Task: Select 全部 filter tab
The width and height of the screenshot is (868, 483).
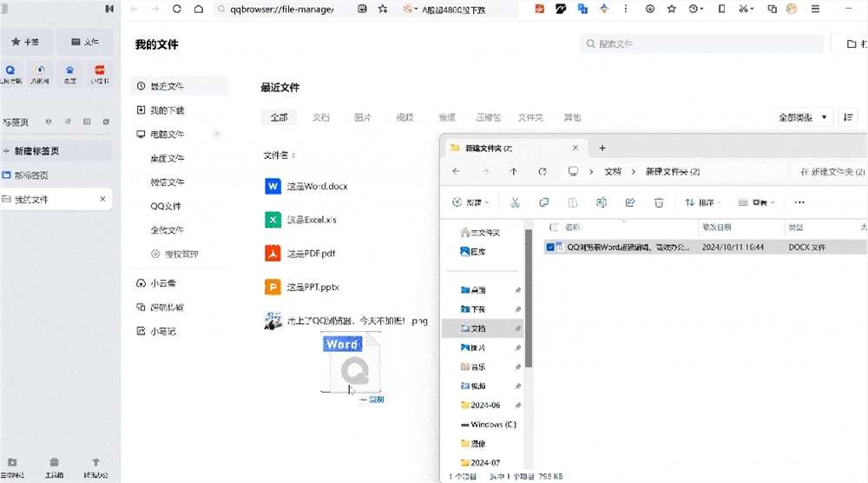Action: tap(279, 117)
